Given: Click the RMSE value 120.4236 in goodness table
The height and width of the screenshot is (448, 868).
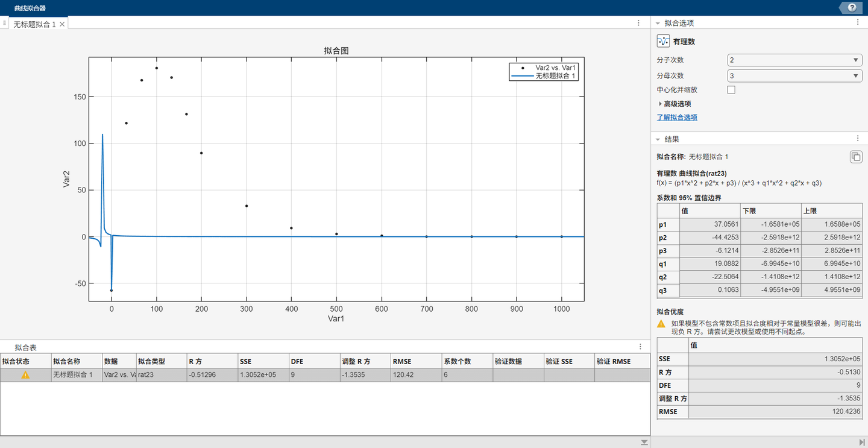Looking at the screenshot, I should pos(775,412).
